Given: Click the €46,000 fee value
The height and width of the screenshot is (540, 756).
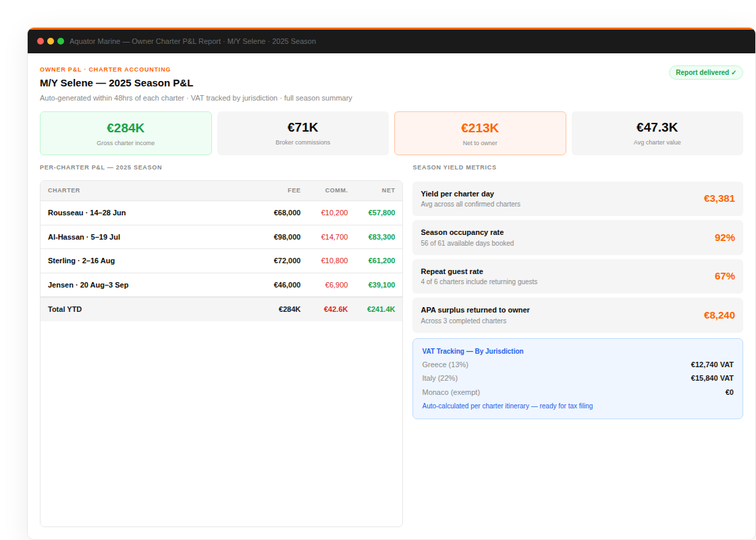Looking at the screenshot, I should point(288,285).
